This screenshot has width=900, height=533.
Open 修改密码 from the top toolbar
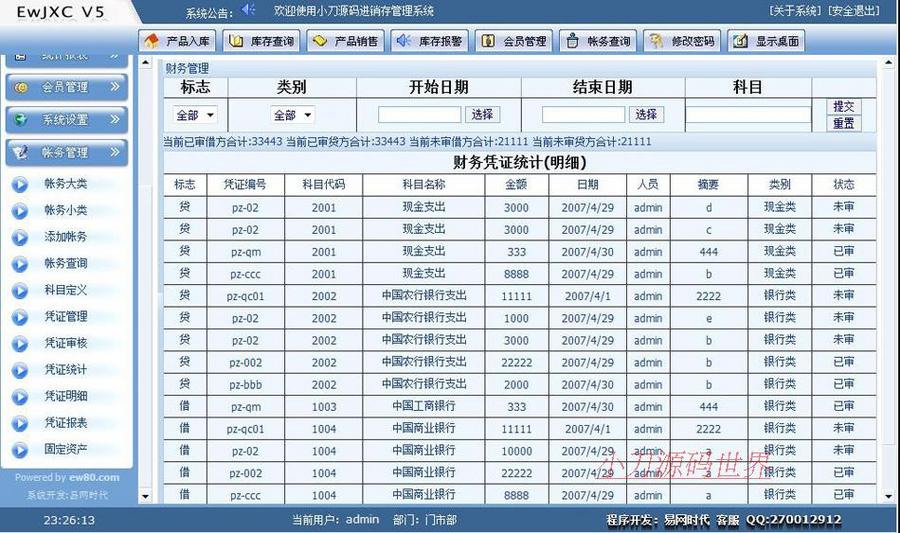coord(682,41)
